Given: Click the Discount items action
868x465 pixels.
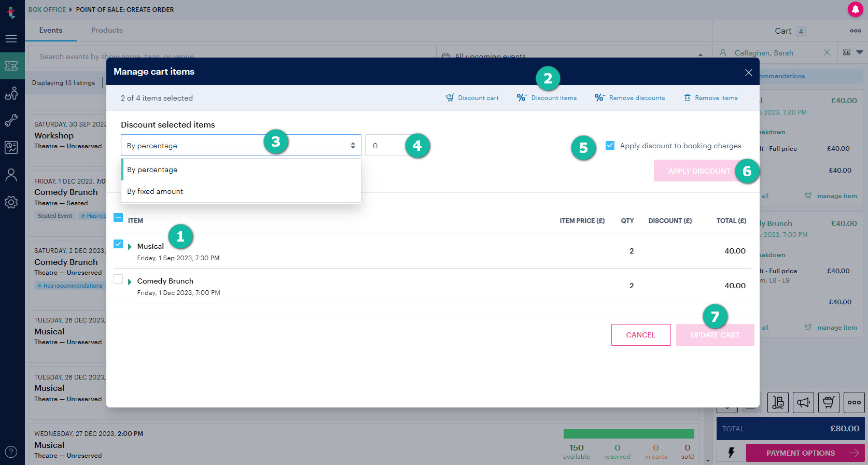Looking at the screenshot, I should [547, 97].
